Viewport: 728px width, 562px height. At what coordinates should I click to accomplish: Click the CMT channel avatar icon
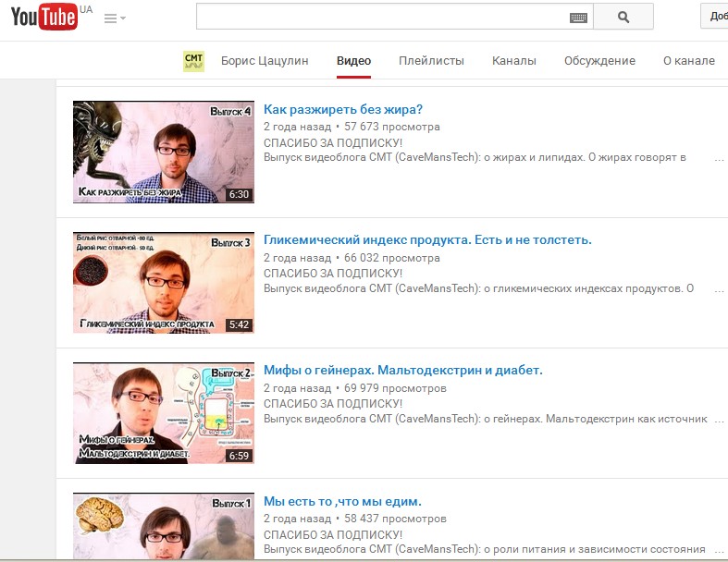pyautogui.click(x=193, y=61)
